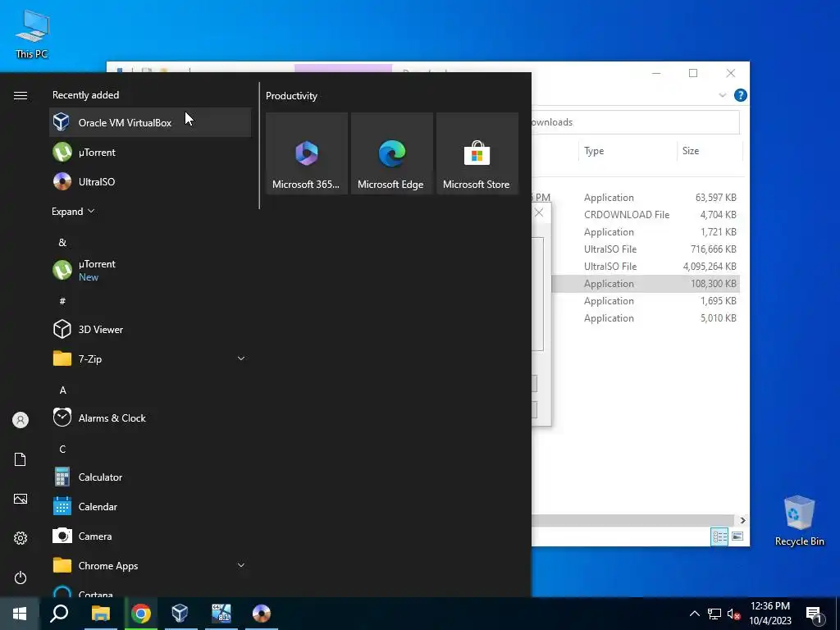840x630 pixels.
Task: Expand the Recently added list
Action: 73,211
